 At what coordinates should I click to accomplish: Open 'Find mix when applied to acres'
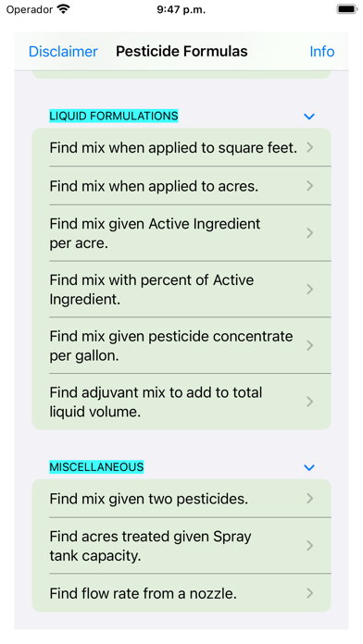pos(181,186)
